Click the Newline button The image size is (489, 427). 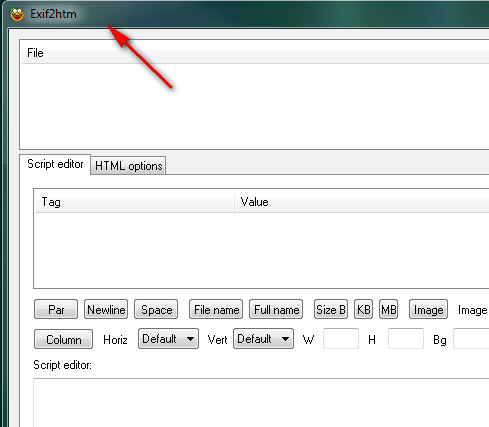pyautogui.click(x=106, y=309)
